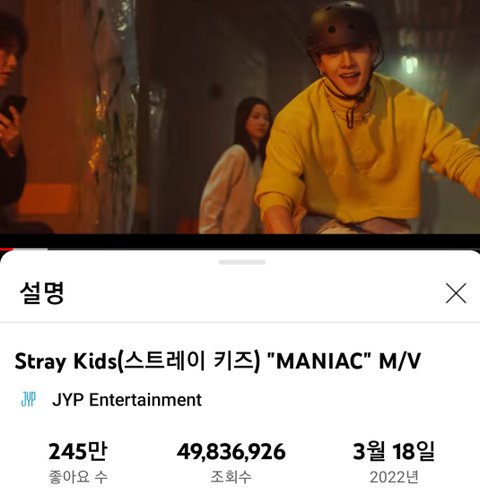Tap the 3월 18일 upload date
The height and width of the screenshot is (494, 480).
394,451
